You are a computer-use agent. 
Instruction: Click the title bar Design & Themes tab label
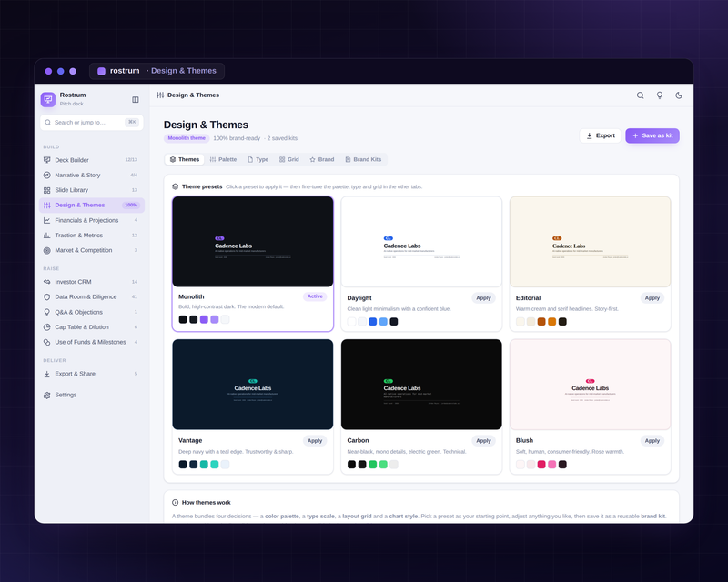(184, 71)
